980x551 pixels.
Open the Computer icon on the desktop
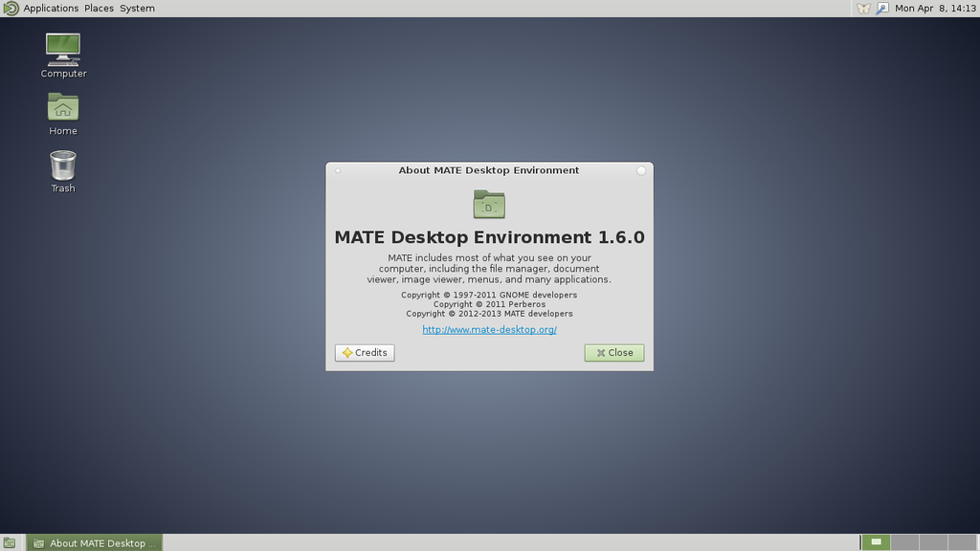coord(61,48)
